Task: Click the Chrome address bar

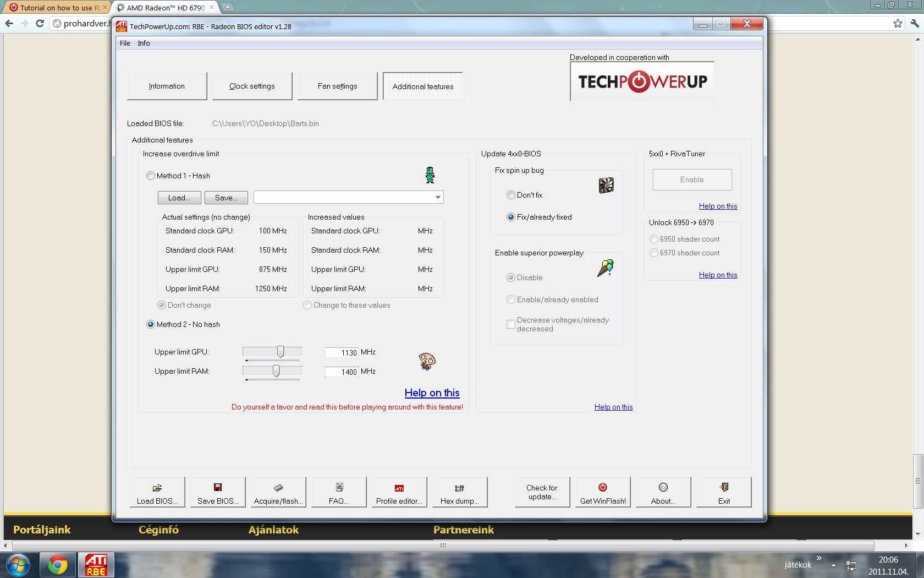Action: (x=81, y=23)
